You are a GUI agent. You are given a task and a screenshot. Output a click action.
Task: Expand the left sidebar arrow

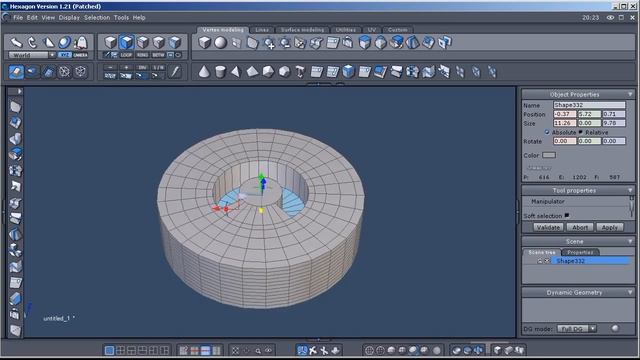[19, 91]
